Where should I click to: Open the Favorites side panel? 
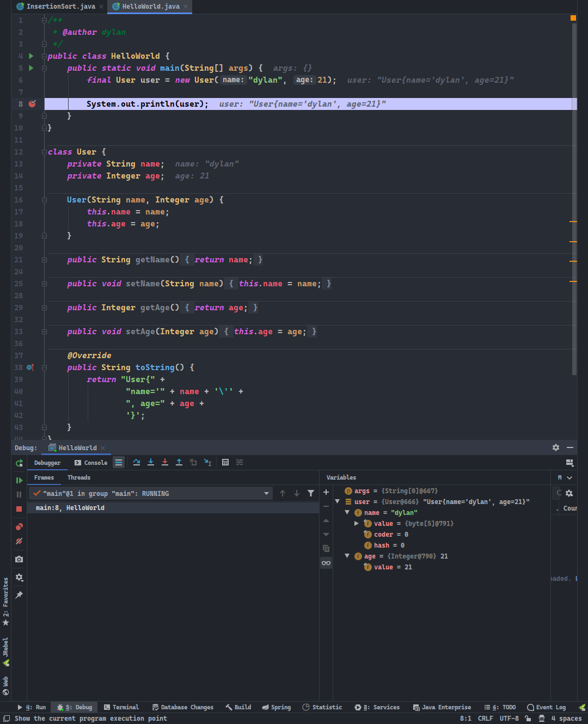(x=6, y=601)
